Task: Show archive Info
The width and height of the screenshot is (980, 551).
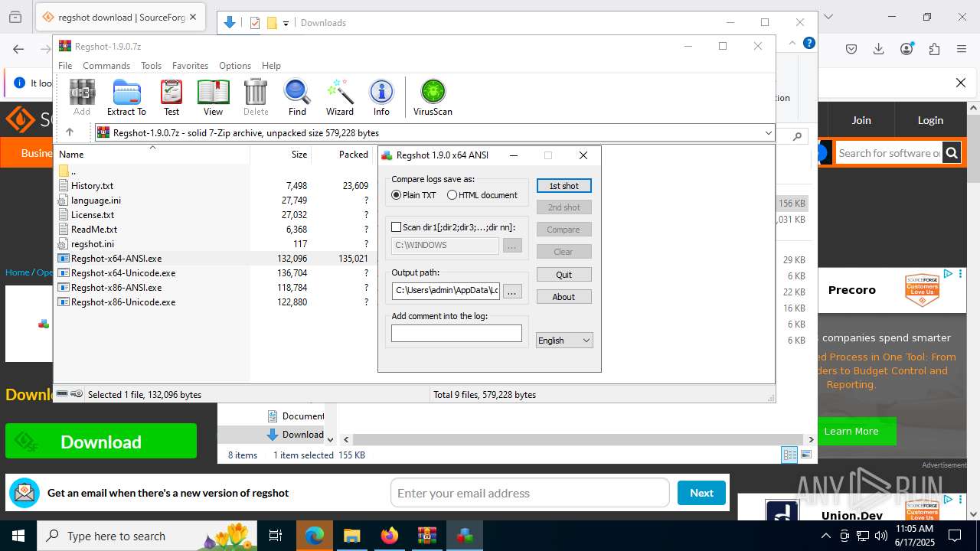Action: pyautogui.click(x=381, y=97)
